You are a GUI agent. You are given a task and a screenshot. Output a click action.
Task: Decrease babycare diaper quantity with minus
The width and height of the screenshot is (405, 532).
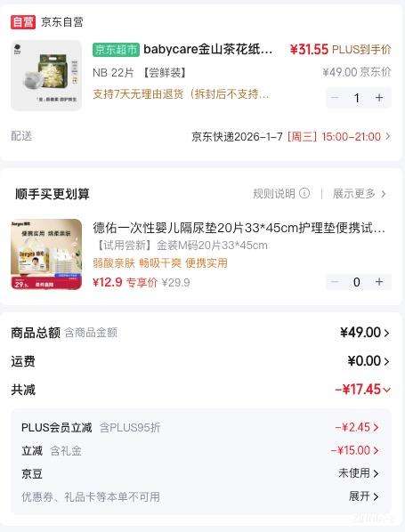(x=335, y=98)
